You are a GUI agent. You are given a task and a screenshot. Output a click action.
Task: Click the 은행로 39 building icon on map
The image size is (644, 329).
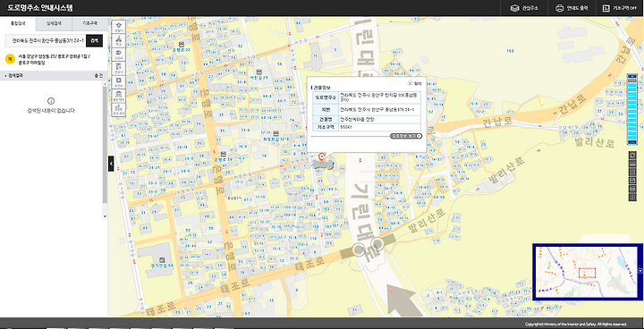point(224,153)
